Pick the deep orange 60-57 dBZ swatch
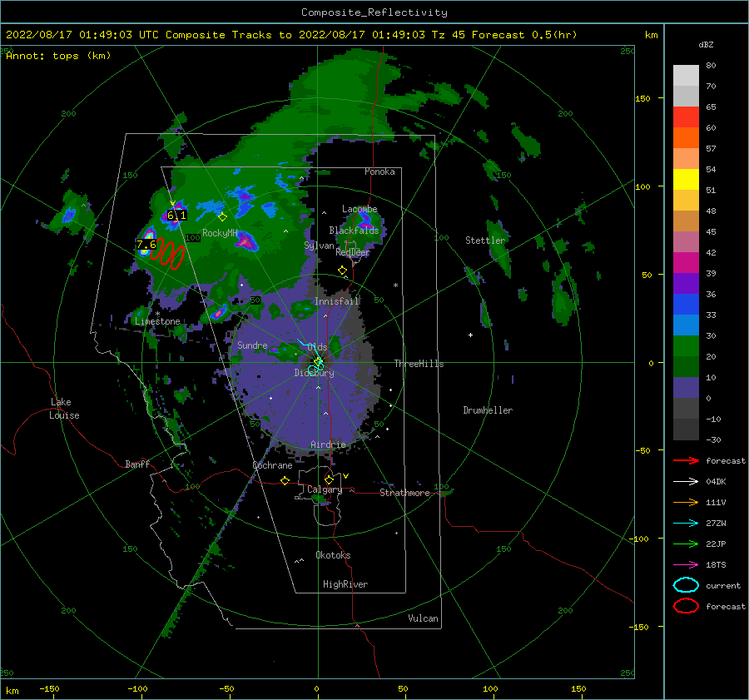The height and width of the screenshot is (700, 749). tap(686, 138)
